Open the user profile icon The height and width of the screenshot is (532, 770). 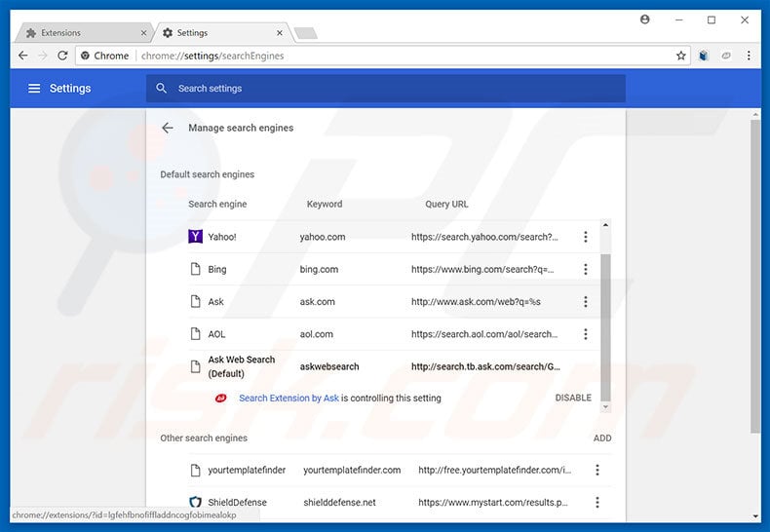645,19
